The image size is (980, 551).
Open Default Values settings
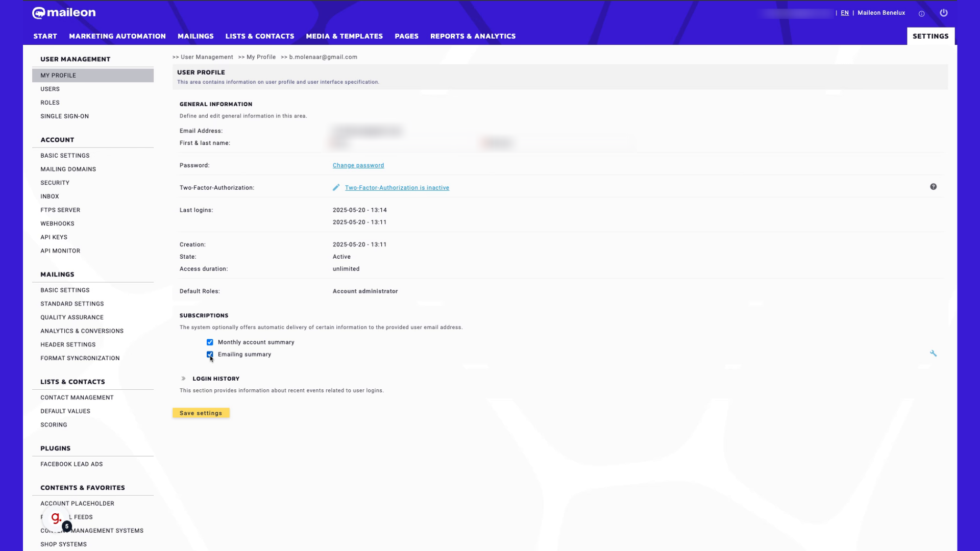65,411
